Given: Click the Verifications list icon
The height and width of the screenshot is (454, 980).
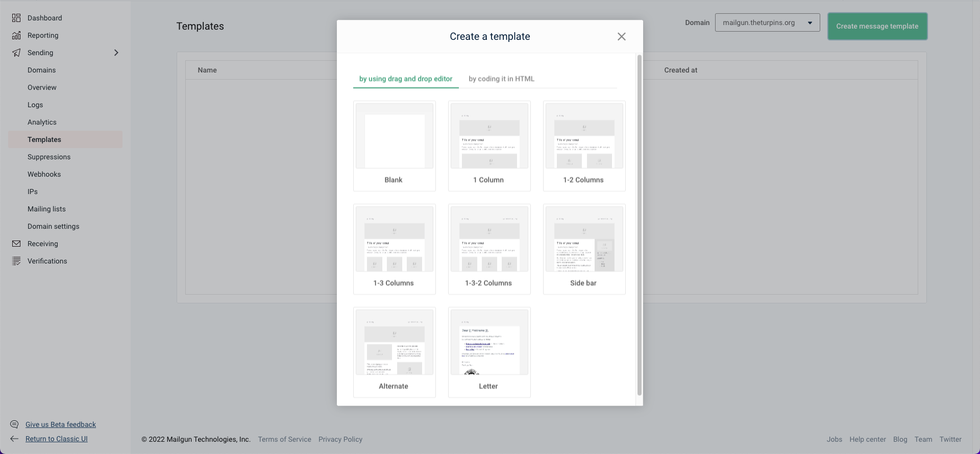Looking at the screenshot, I should (x=16, y=261).
